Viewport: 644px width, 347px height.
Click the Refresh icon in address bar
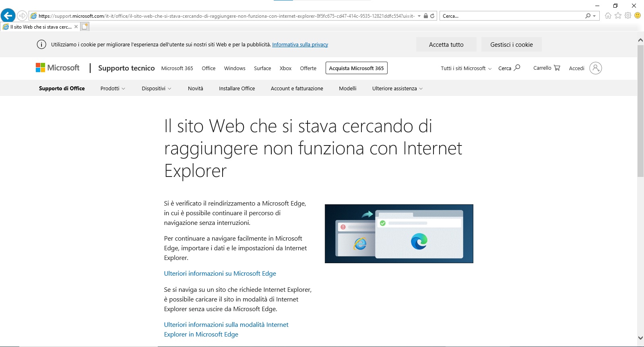[x=432, y=16]
